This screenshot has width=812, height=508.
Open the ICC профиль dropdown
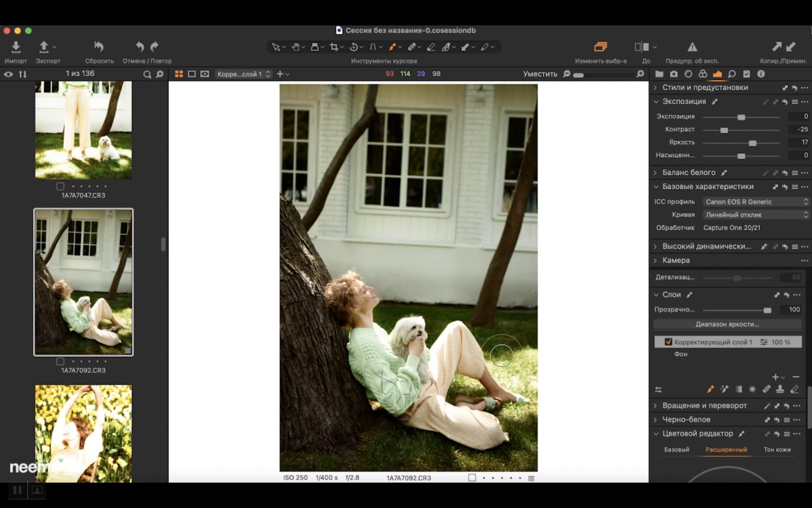[756, 202]
